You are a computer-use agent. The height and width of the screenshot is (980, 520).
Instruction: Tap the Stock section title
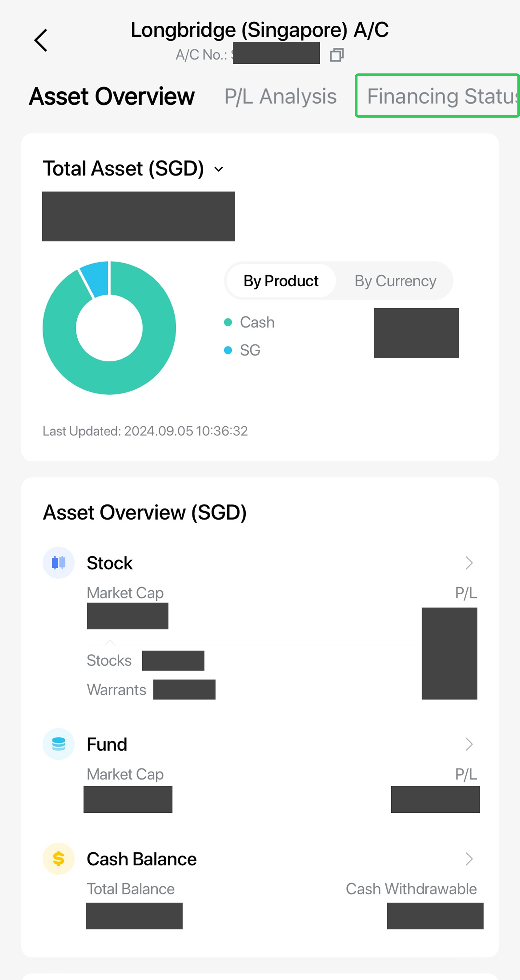(x=110, y=563)
